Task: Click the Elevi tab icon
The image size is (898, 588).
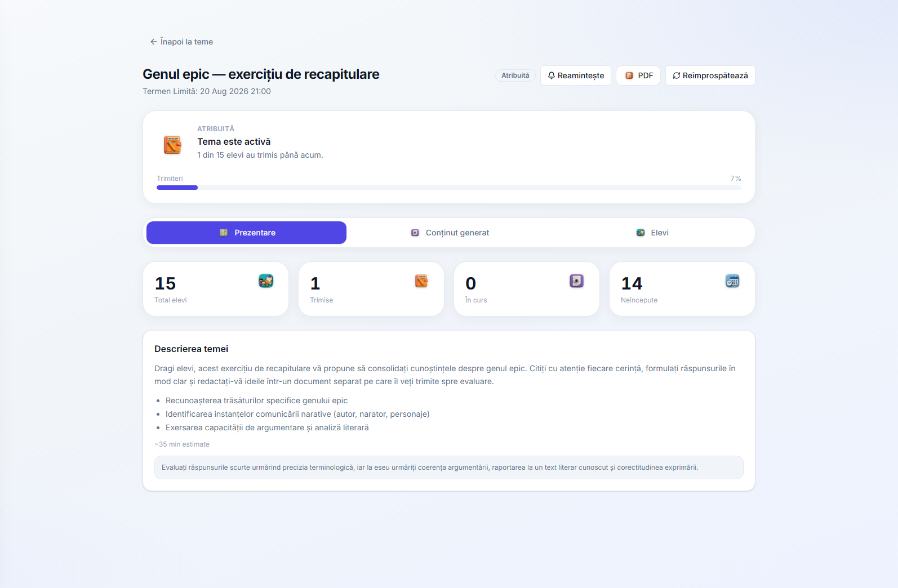Action: (641, 233)
